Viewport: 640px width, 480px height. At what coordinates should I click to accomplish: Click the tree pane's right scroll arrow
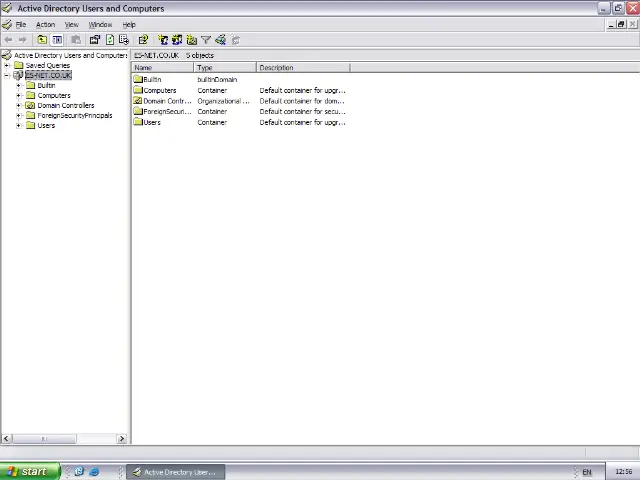122,438
